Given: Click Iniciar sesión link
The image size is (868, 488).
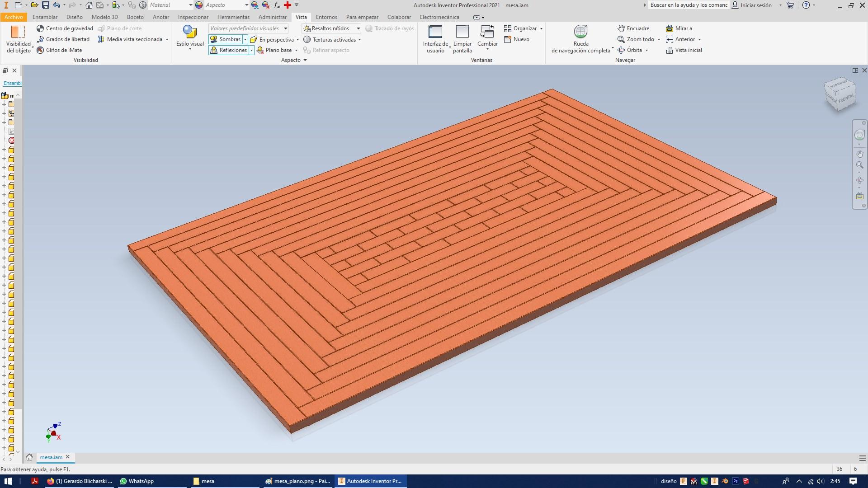Looking at the screenshot, I should point(756,5).
